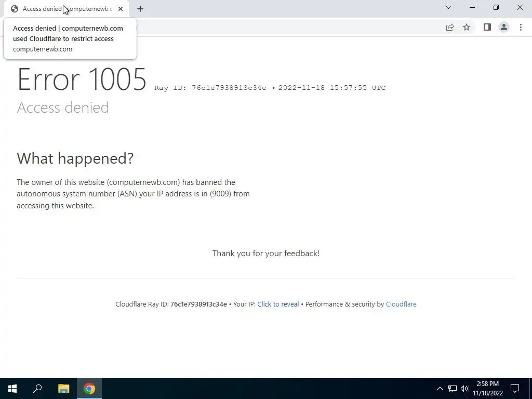Open Chrome three-dot menu
Screen dimensions: 532x399
(x=521, y=27)
